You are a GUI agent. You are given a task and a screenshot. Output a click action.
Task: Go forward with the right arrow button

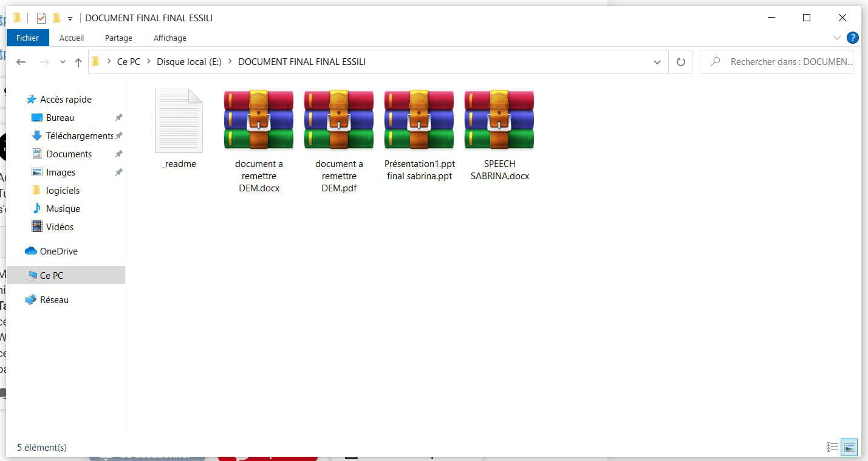(44, 62)
